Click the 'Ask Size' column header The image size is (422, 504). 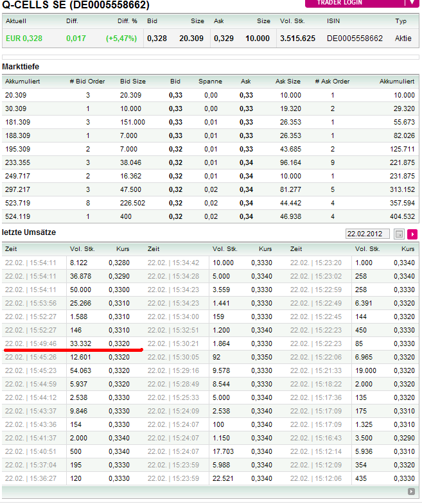click(x=288, y=82)
